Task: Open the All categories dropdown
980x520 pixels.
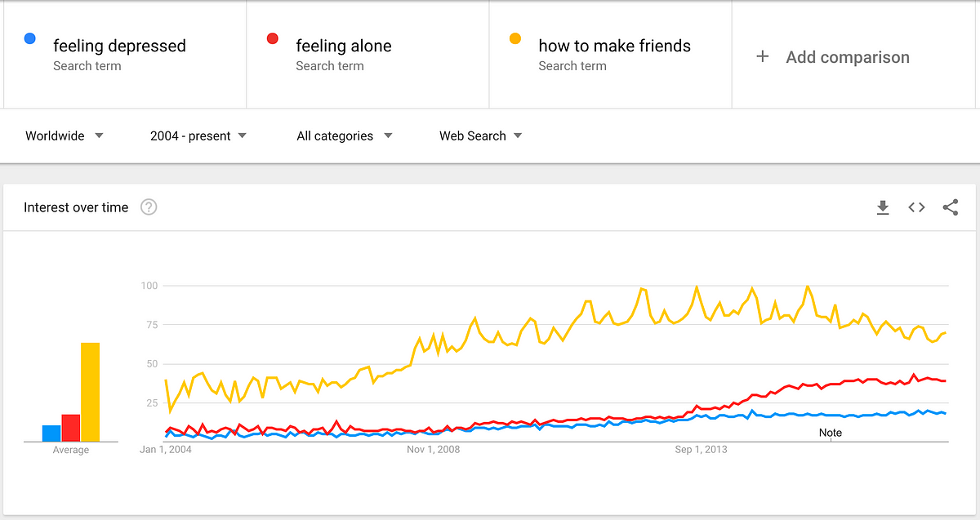Action: (344, 136)
